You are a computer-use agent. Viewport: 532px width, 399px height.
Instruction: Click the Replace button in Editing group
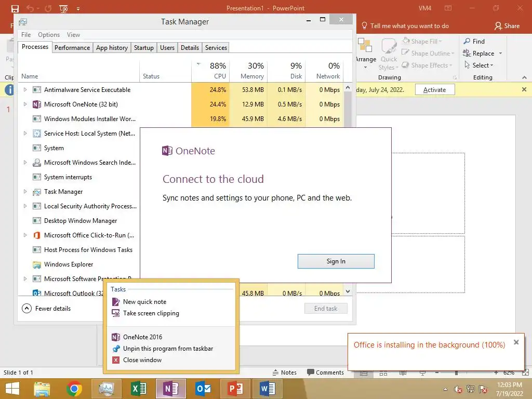coord(478,54)
